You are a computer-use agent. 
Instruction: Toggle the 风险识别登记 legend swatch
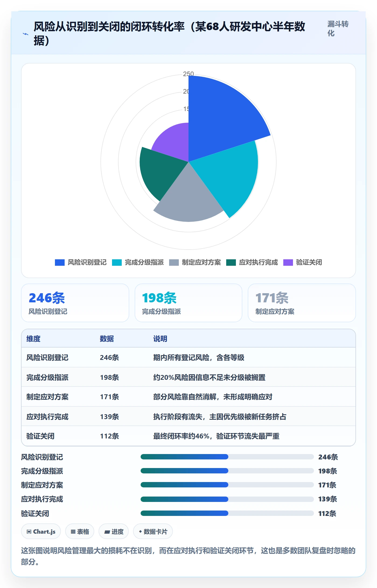[60, 262]
